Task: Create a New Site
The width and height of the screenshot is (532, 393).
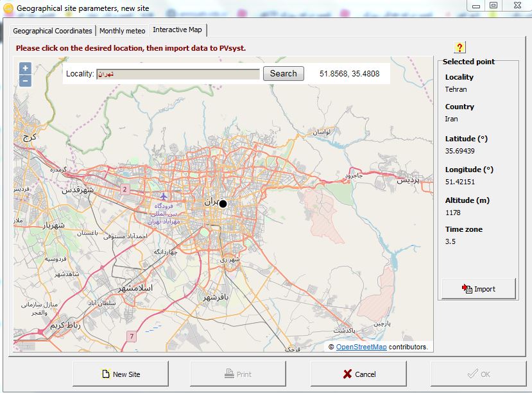Action: click(121, 374)
